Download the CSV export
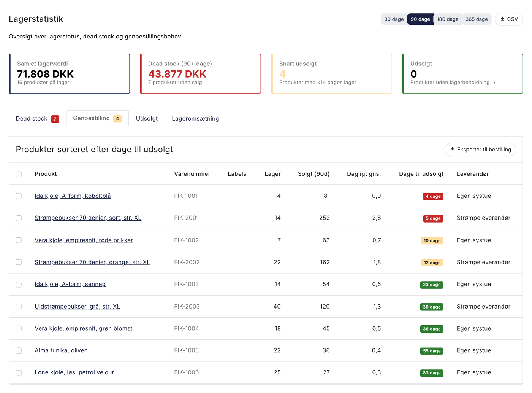Viewport: 532px width, 393px height. [x=509, y=19]
